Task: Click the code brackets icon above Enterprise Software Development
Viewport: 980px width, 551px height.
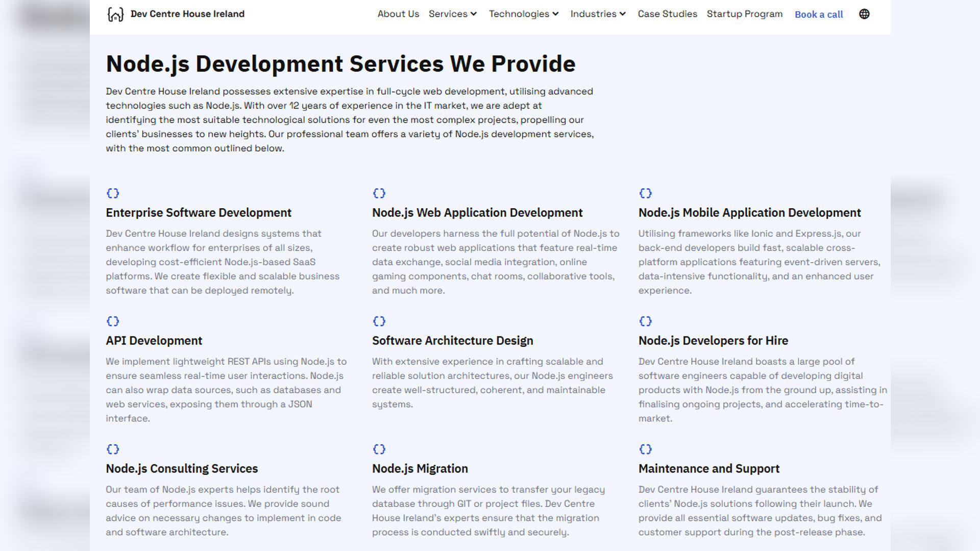Action: [x=113, y=193]
